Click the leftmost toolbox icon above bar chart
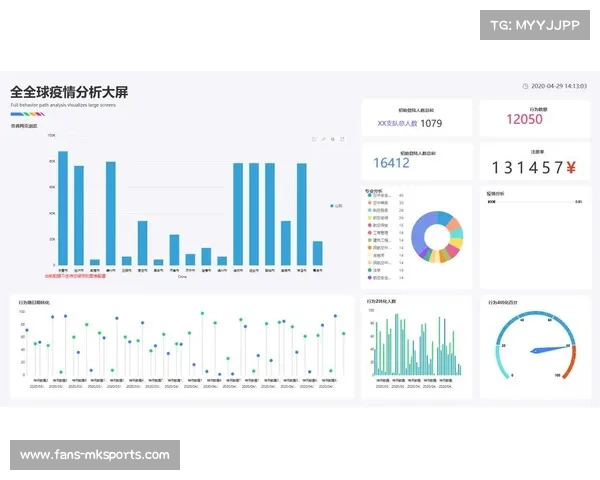Screen dimensions: 600x480 point(314,139)
